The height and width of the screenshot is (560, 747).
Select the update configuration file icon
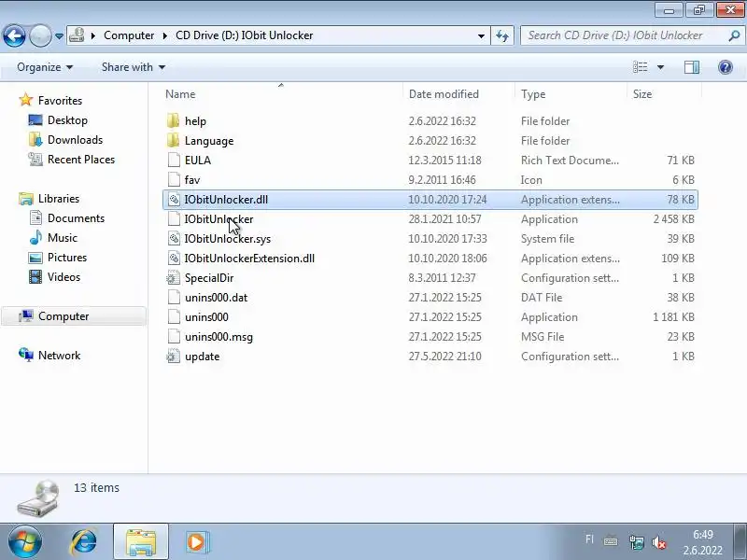pos(174,357)
